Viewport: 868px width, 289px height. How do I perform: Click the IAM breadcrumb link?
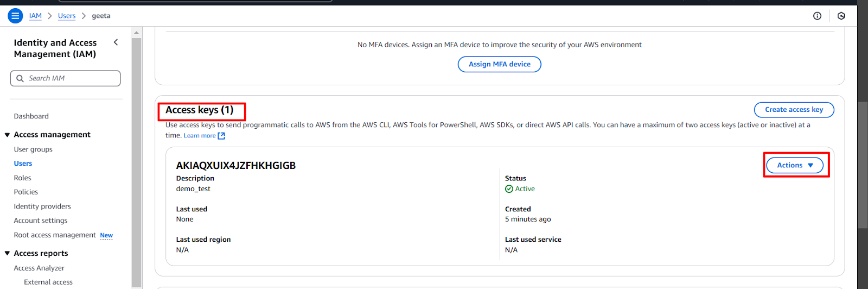click(x=35, y=16)
